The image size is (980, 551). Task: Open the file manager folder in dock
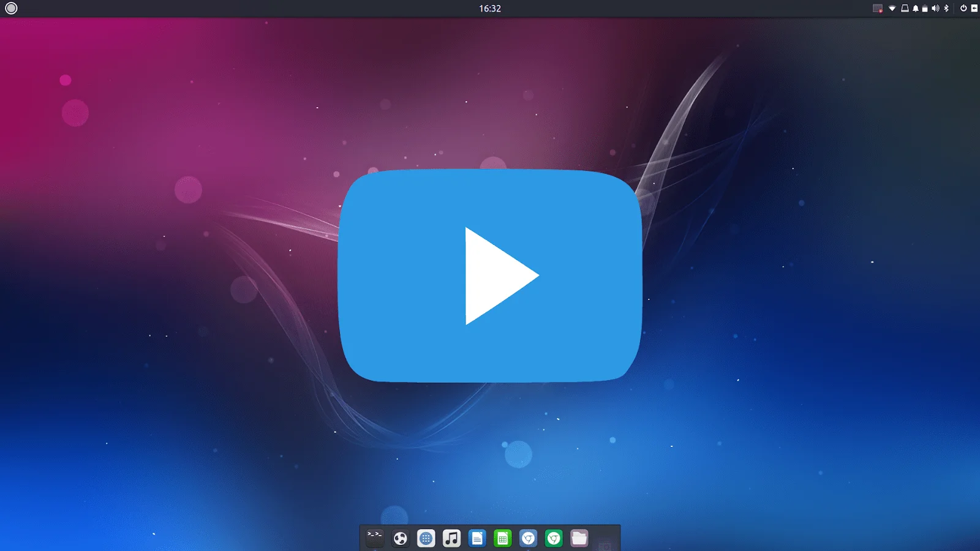click(x=579, y=538)
